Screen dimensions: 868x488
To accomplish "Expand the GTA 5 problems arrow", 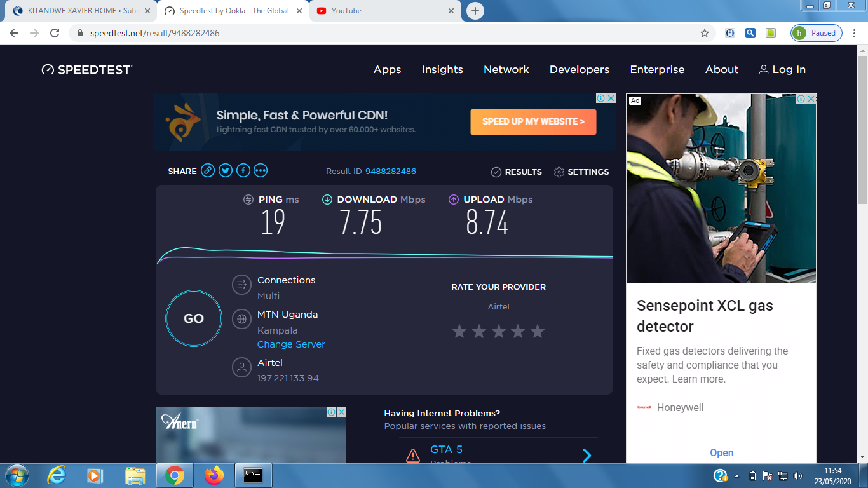I will [587, 455].
